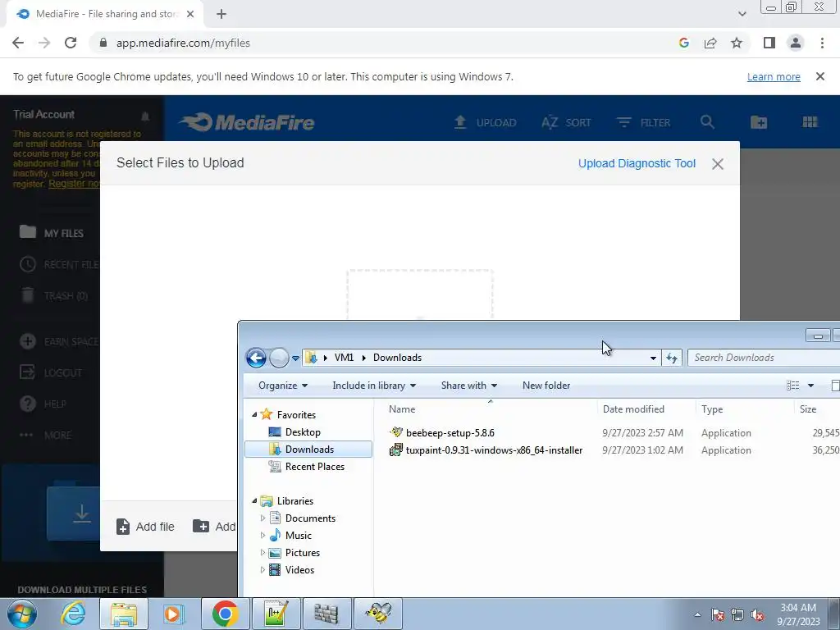
Task: Open Internet Explorer from taskbar
Action: pyautogui.click(x=72, y=614)
